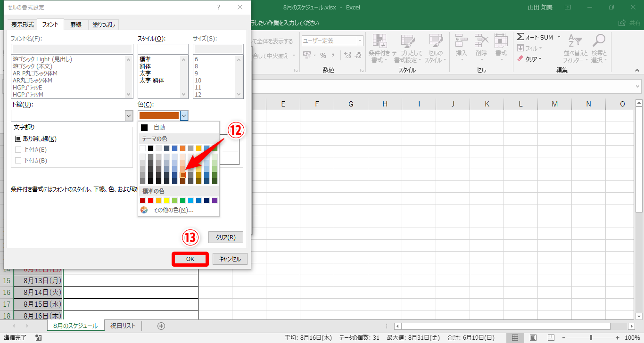This screenshot has width=644, height=343.
Task: Click the font name input field
Action: pyautogui.click(x=72, y=49)
